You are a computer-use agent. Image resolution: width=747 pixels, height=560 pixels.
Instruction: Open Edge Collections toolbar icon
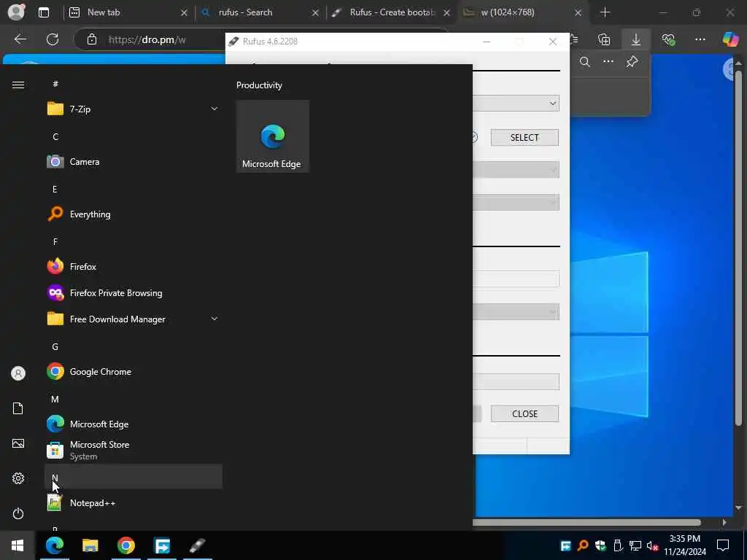[604, 39]
